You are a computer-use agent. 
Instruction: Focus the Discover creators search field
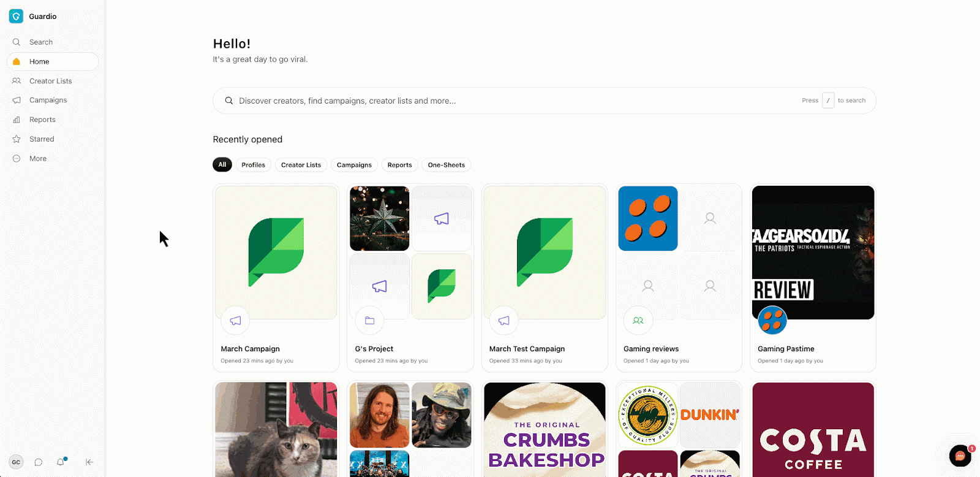544,101
